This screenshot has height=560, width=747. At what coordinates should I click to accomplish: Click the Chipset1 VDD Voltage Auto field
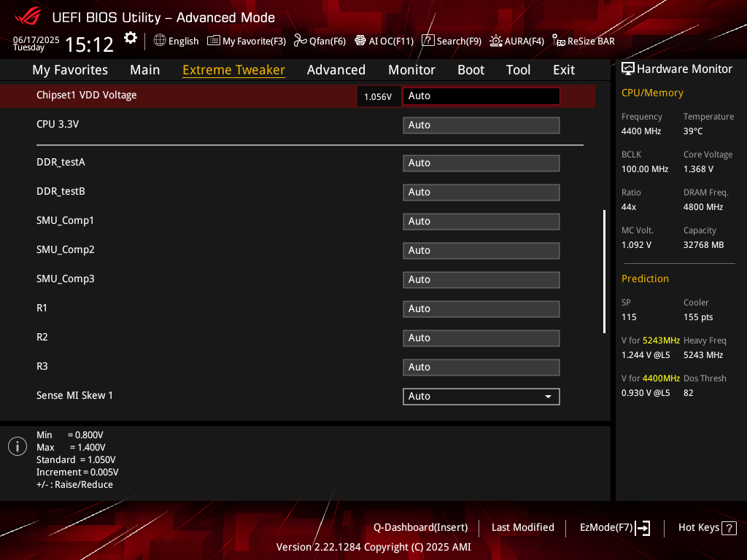click(x=481, y=96)
